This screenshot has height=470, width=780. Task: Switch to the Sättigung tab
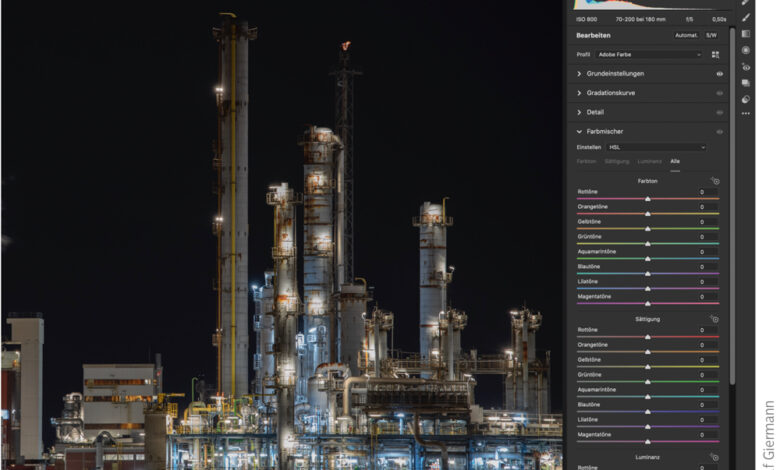[x=618, y=161]
